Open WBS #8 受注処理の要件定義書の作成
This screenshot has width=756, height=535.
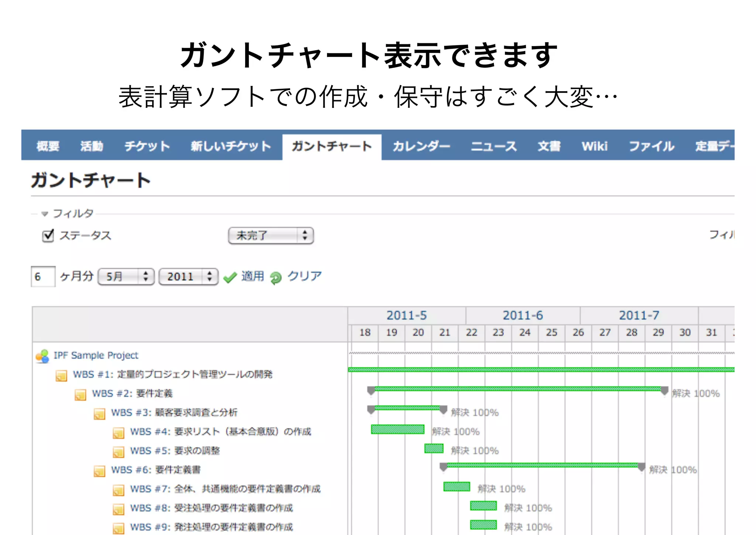[212, 508]
